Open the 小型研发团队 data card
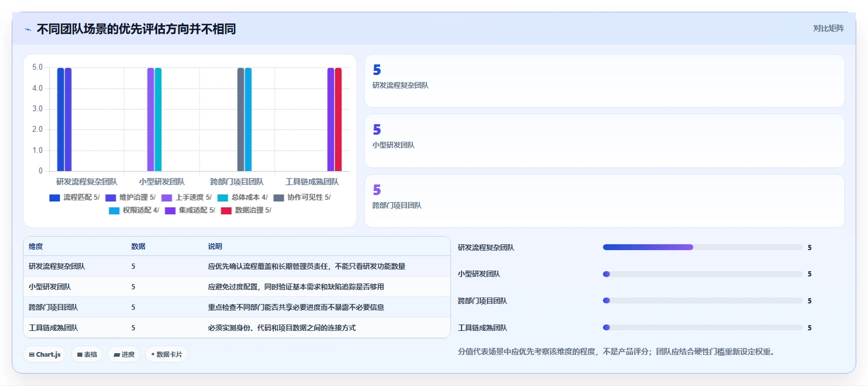Image resolution: width=868 pixels, height=386 pixels. coord(605,141)
